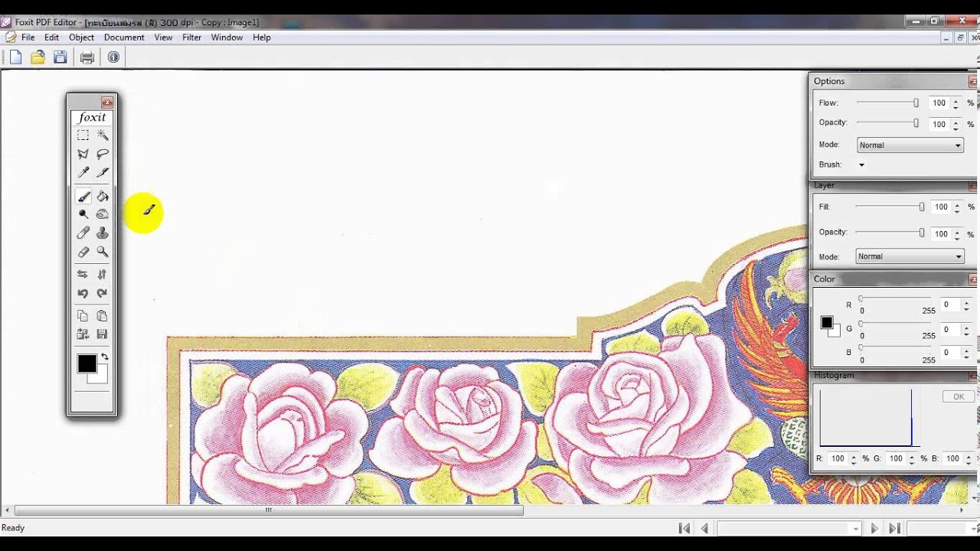Click the Flow percentage input field
The image size is (980, 551).
[x=939, y=103]
